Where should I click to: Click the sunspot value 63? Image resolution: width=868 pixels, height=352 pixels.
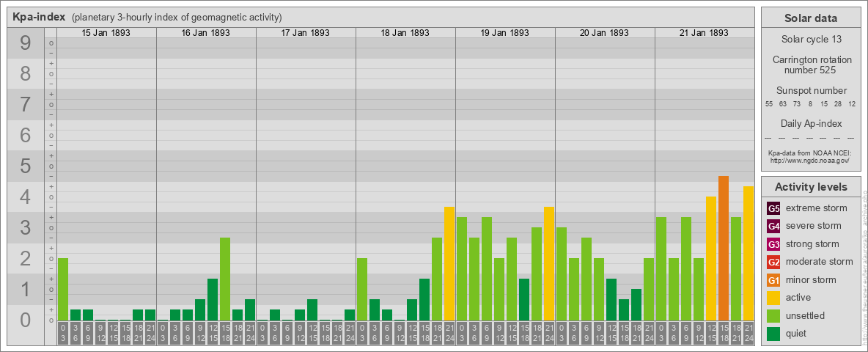click(x=783, y=104)
